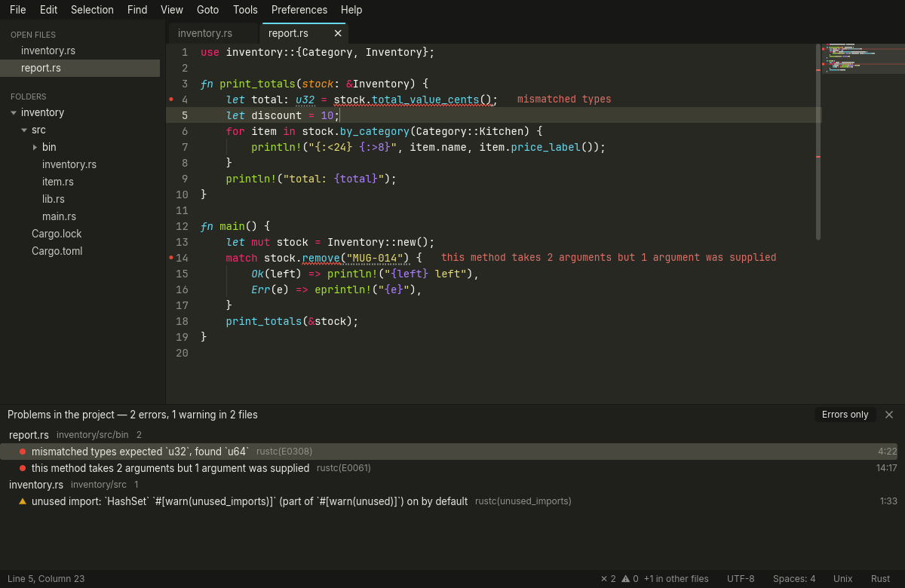905x588 pixels.
Task: Open the Tools menu
Action: [x=245, y=10]
